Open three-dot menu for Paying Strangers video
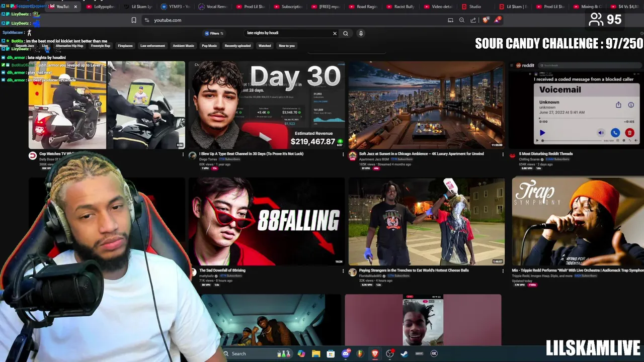Screen dimensions: 644x362 [503, 271]
